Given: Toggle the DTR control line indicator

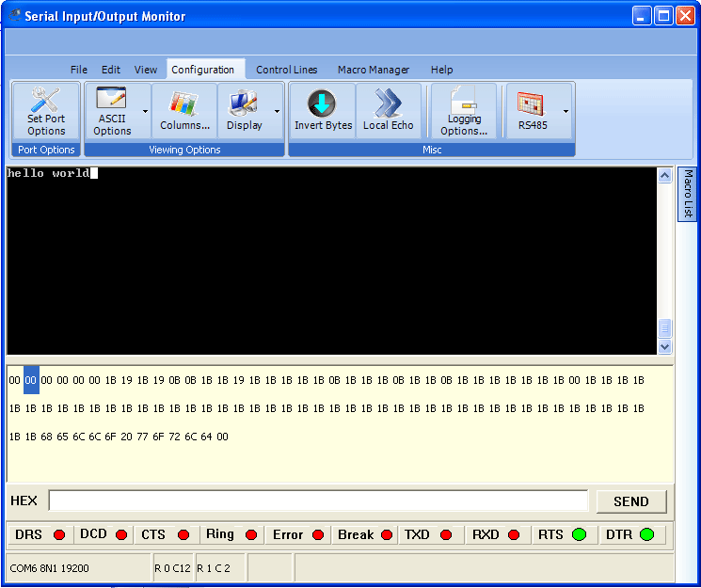Looking at the screenshot, I should tap(646, 534).
